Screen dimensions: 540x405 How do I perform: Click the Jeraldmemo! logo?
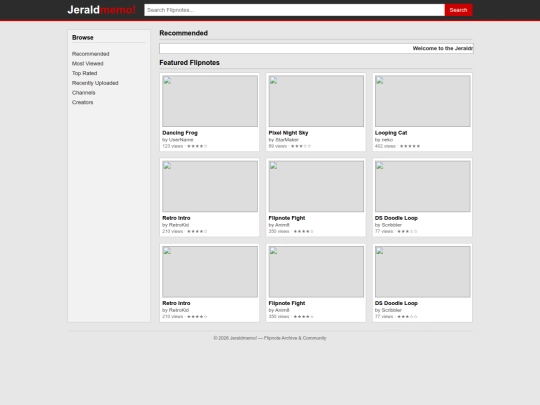(102, 10)
